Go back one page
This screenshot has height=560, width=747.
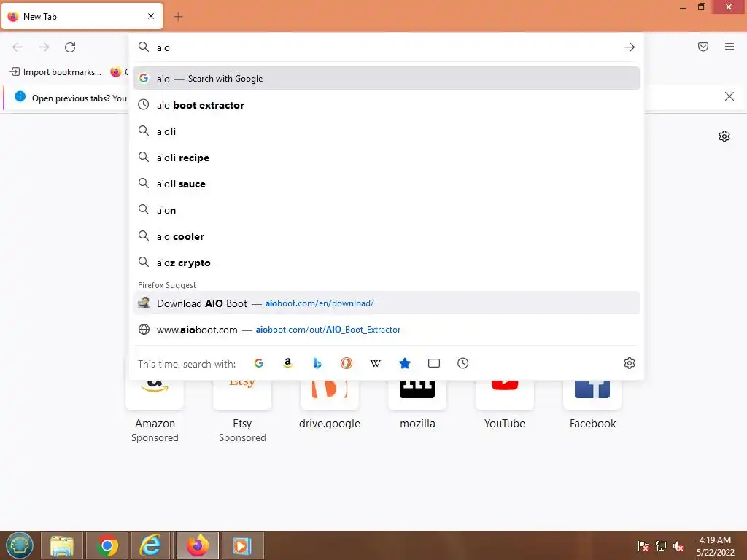(x=18, y=47)
